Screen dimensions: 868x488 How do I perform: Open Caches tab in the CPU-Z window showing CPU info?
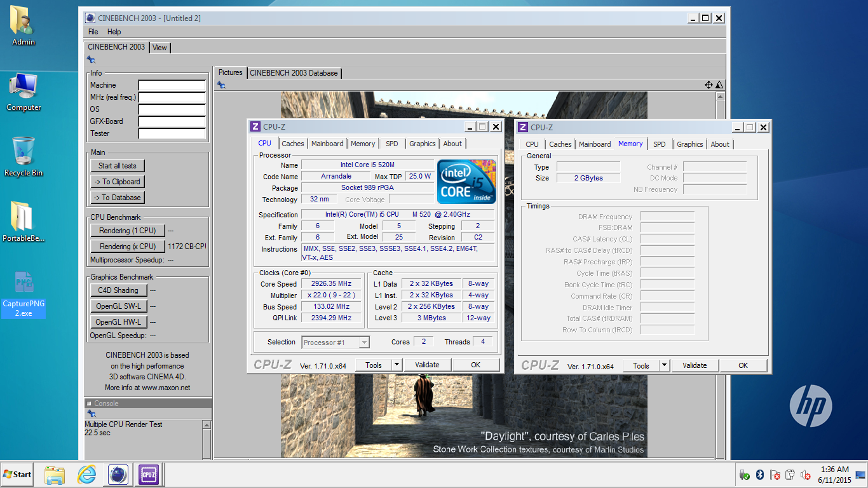[x=293, y=144]
